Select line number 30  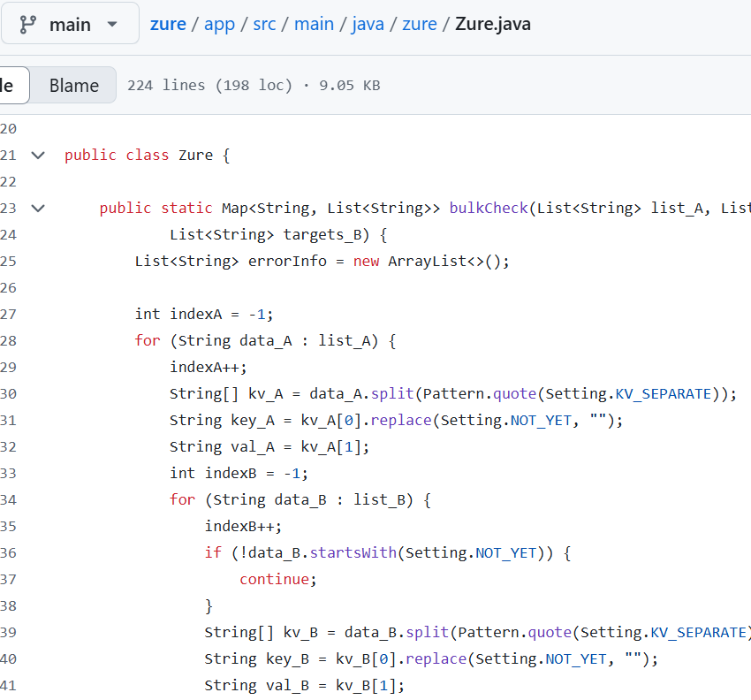[9, 393]
